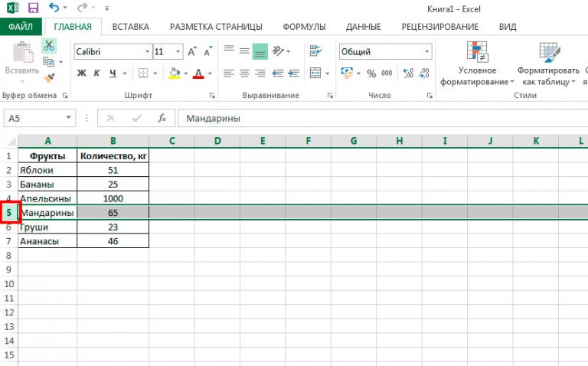Image resolution: width=588 pixels, height=366 pixels.
Task: Click the insert function fx icon
Action: pos(162,118)
